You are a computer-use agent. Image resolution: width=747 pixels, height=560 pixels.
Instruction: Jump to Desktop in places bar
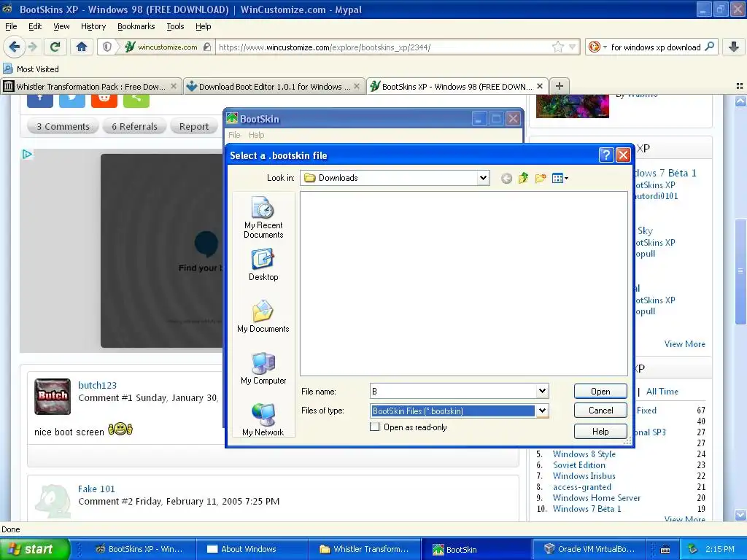pos(263,264)
